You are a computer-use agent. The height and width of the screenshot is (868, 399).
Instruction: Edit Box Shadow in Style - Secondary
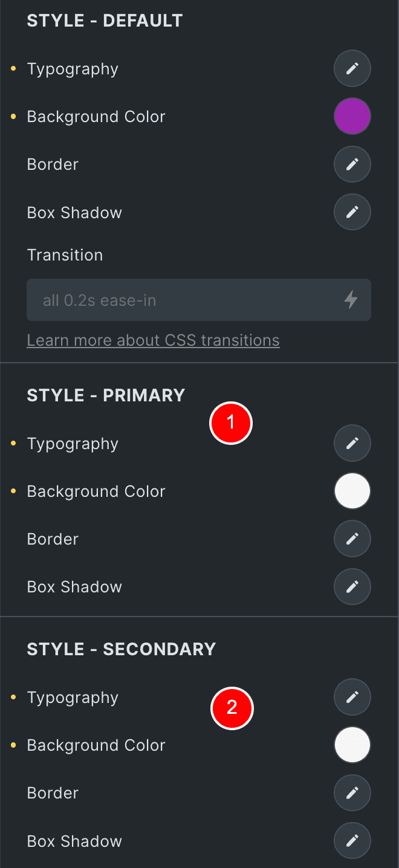(352, 841)
